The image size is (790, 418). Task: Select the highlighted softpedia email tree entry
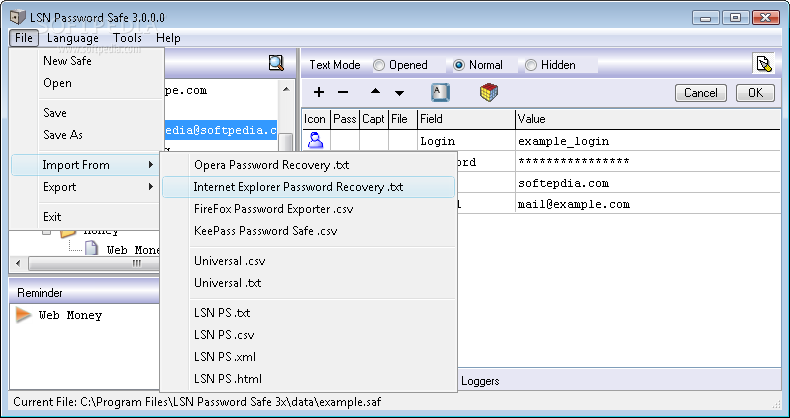click(x=221, y=130)
